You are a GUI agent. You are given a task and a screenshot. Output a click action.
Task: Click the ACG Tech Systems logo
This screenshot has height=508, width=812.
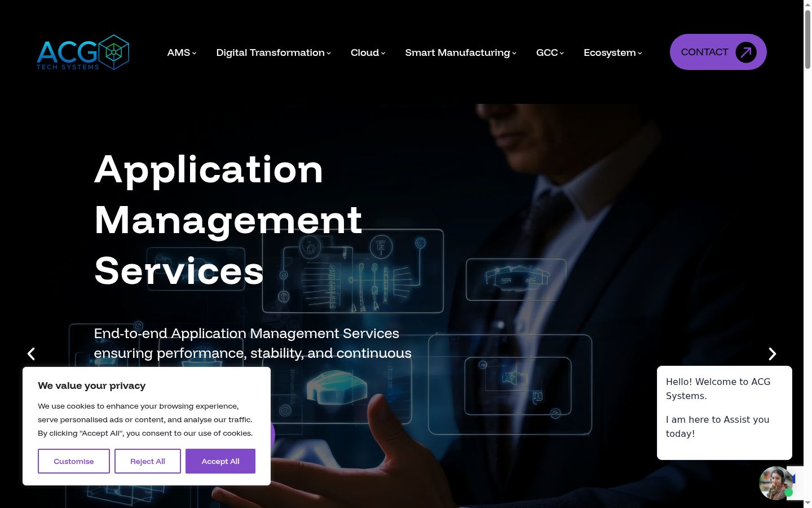point(83,52)
